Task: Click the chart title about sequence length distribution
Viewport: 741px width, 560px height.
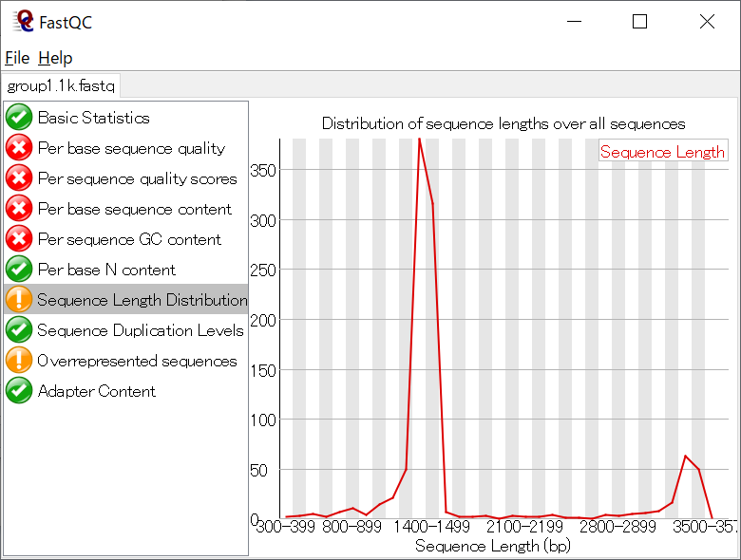Action: tap(503, 123)
